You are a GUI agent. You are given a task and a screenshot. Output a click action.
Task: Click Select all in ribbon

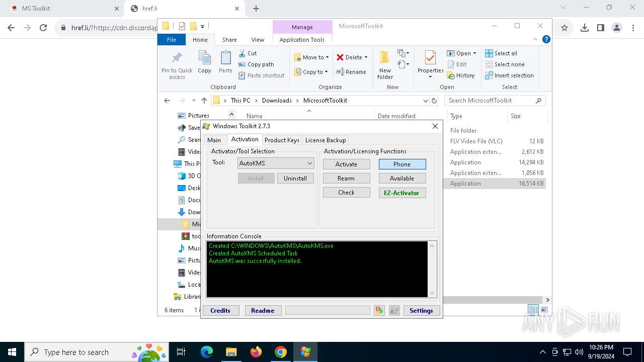click(x=501, y=53)
